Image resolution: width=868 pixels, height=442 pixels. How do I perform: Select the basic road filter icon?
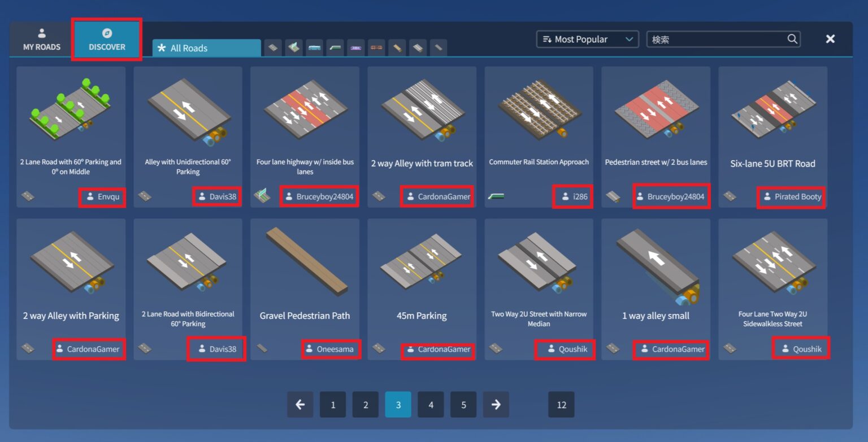273,47
